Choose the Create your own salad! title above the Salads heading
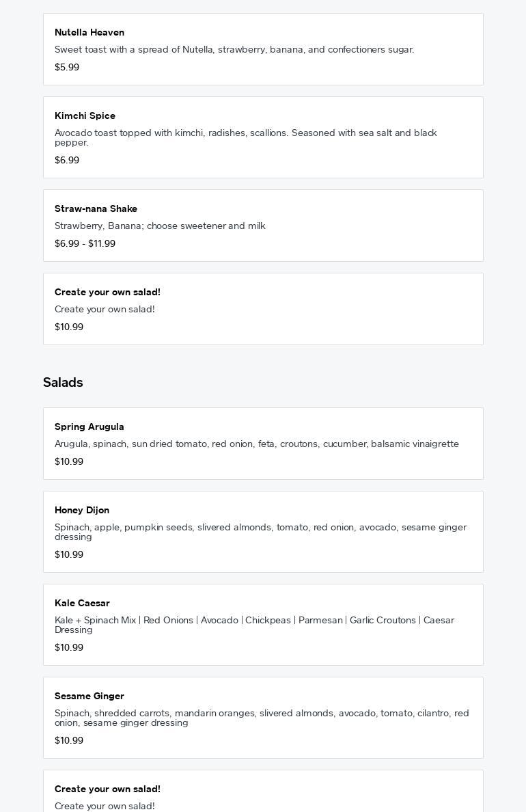 pos(107,292)
